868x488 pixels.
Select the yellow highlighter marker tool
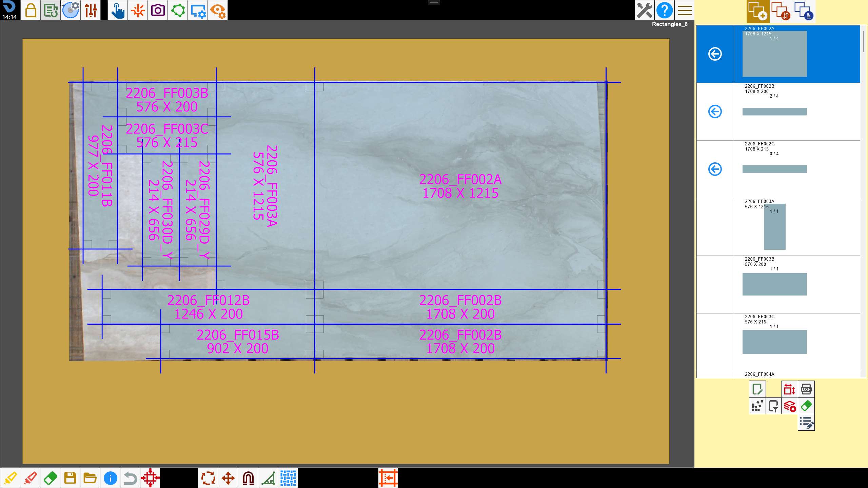pyautogui.click(x=10, y=478)
